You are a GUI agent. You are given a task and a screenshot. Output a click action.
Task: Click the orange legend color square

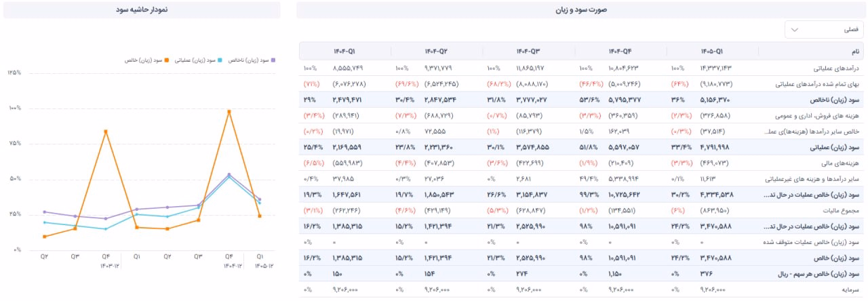[x=165, y=60]
